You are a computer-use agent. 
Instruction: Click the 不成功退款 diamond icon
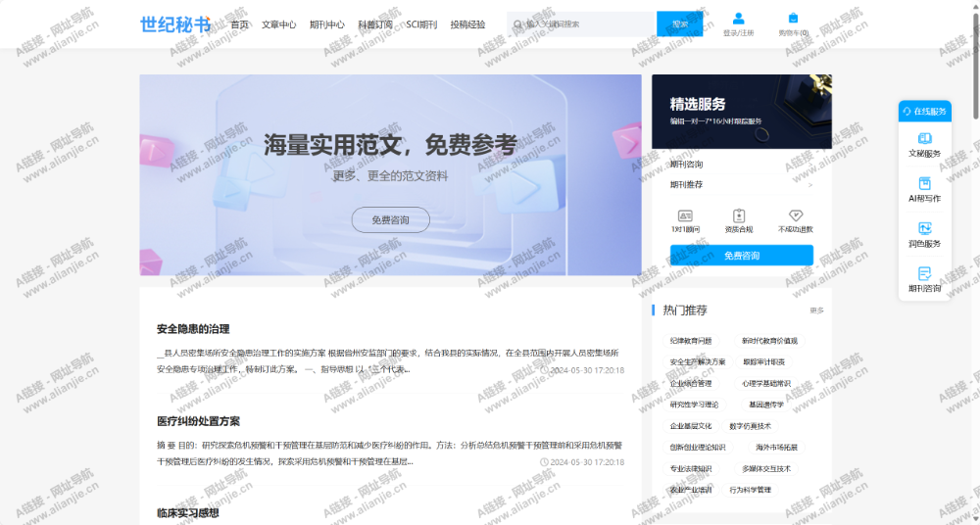[x=795, y=215]
